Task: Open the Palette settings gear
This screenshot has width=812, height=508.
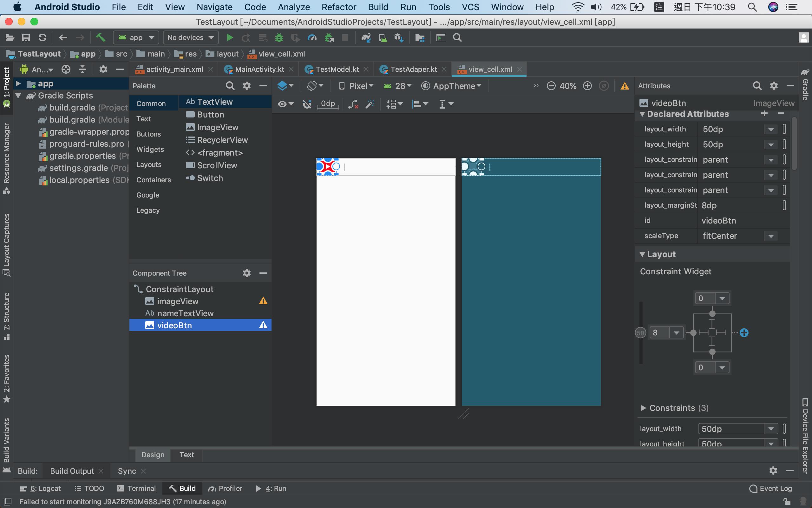Action: [247, 86]
